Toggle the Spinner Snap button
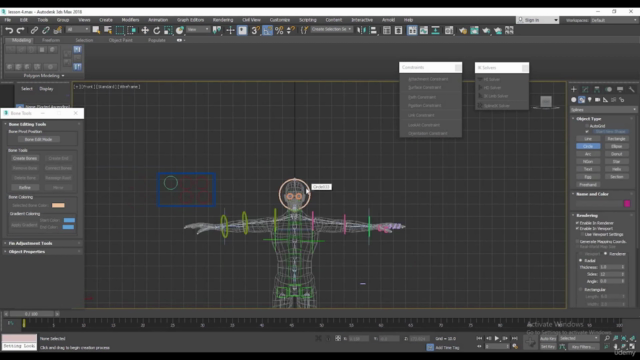This screenshot has height=360, width=640. click(x=291, y=30)
